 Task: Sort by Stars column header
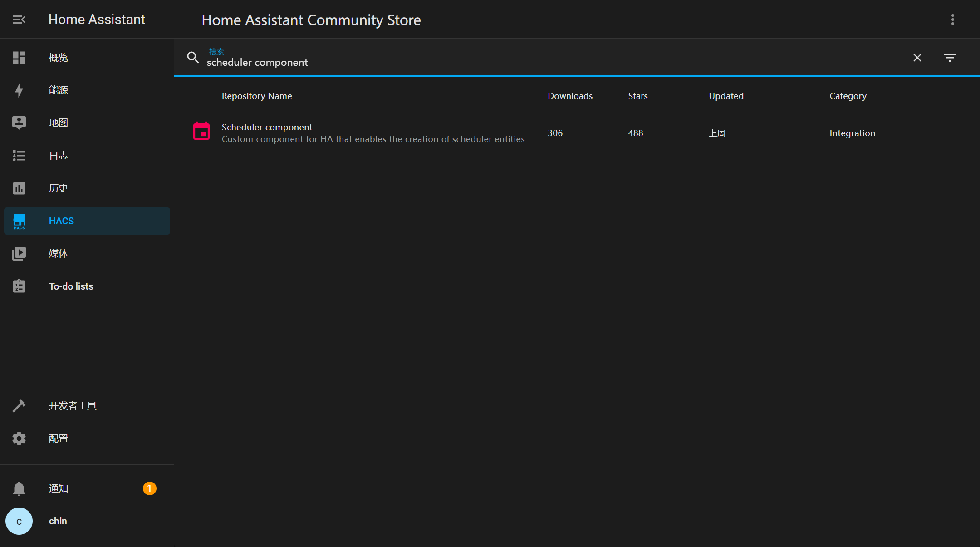pyautogui.click(x=638, y=96)
